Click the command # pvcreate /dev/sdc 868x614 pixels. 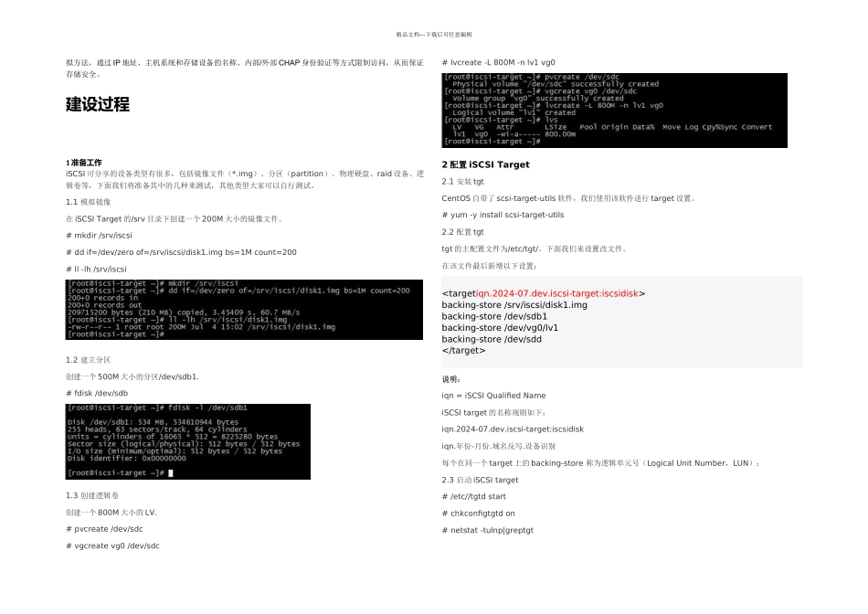coord(104,529)
